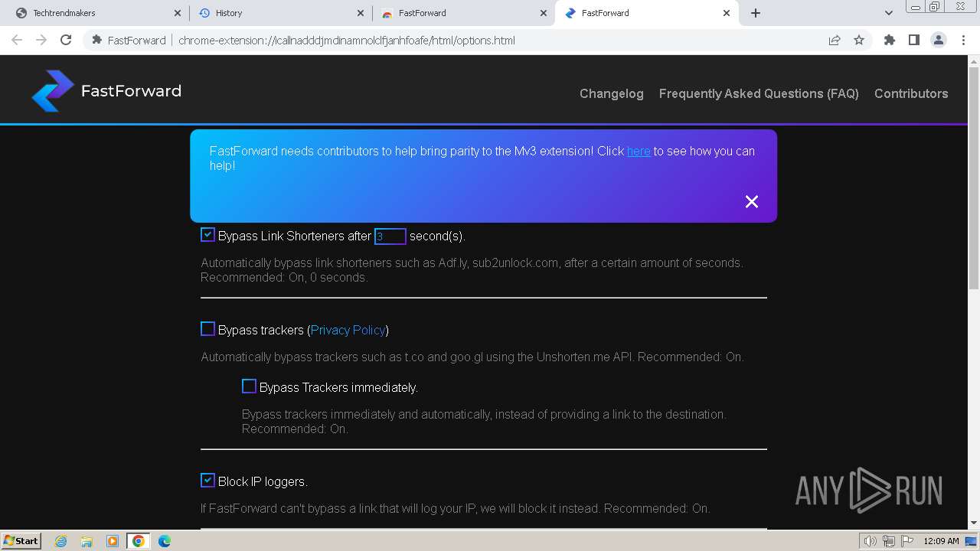Launch Internet Explorer from the taskbar
The width and height of the screenshot is (980, 551).
pos(60,541)
